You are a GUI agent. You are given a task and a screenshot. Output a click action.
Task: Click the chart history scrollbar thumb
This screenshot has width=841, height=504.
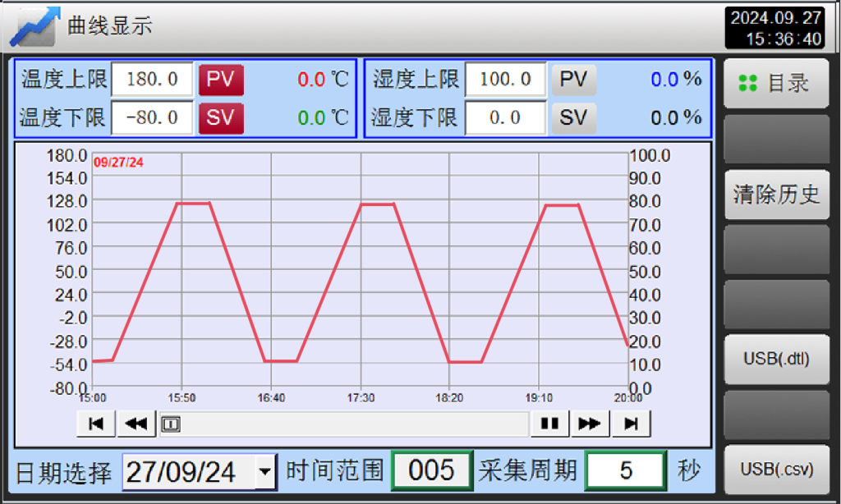(x=171, y=424)
